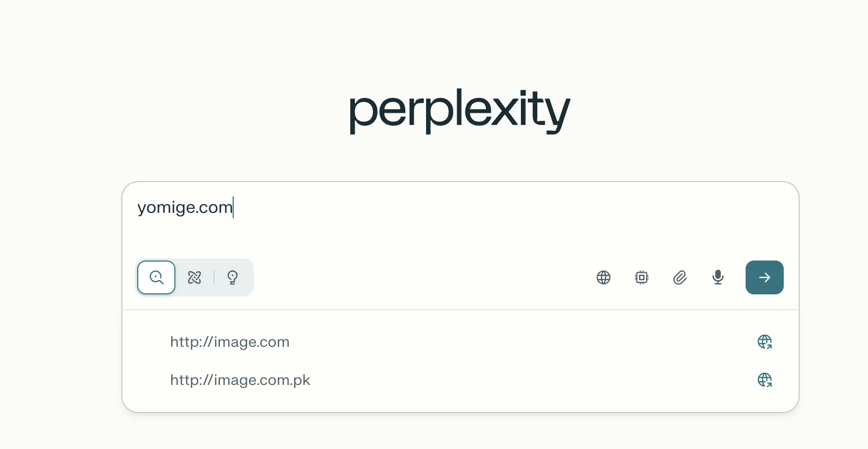
Task: Attach a file with the paperclip
Action: 680,277
